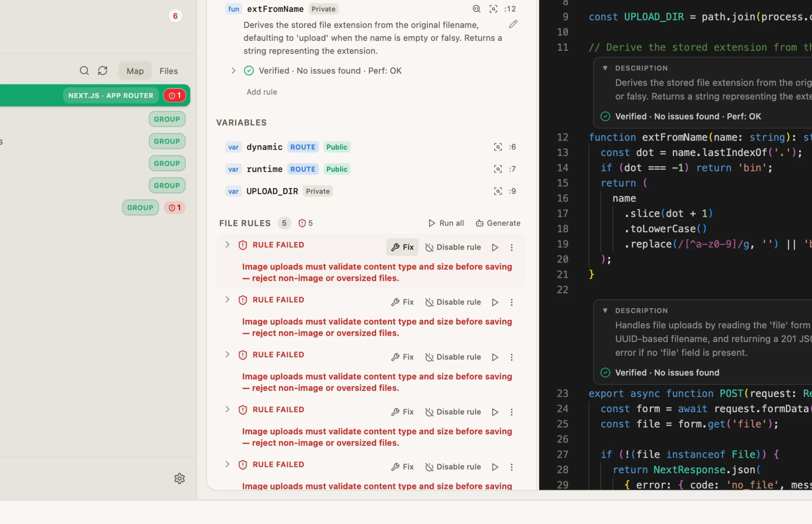Edit the extFromName description with the pencil icon
Image resolution: width=812 pixels, height=524 pixels.
coord(513,24)
